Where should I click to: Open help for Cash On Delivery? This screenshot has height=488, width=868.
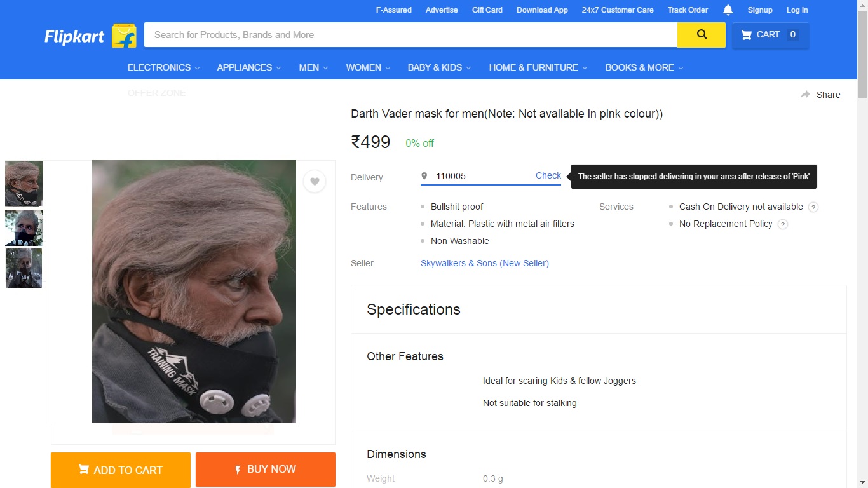813,207
